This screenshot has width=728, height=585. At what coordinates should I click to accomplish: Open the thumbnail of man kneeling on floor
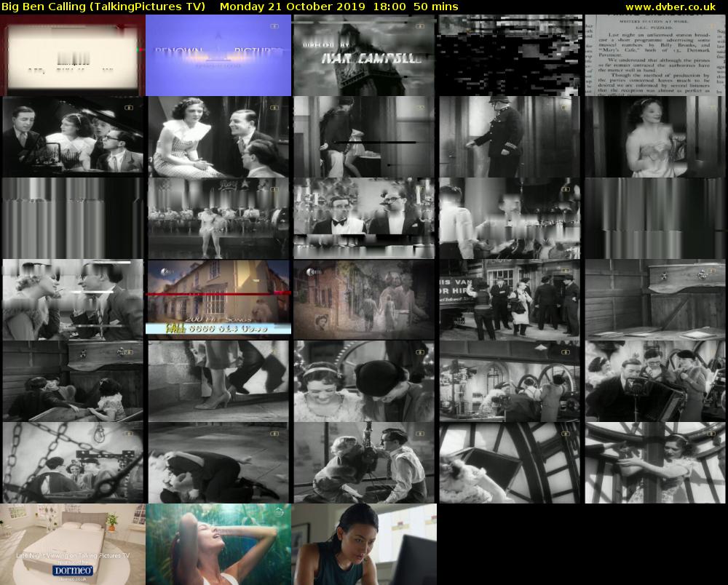(x=218, y=463)
